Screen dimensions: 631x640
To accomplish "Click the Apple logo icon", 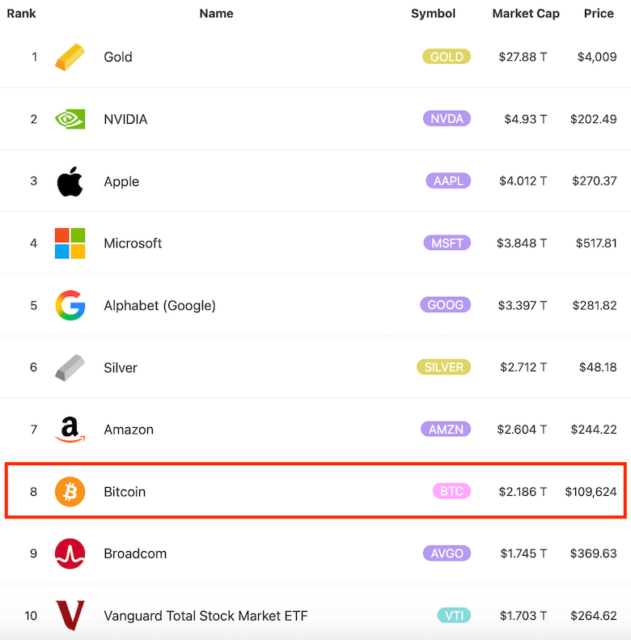I will tap(69, 181).
